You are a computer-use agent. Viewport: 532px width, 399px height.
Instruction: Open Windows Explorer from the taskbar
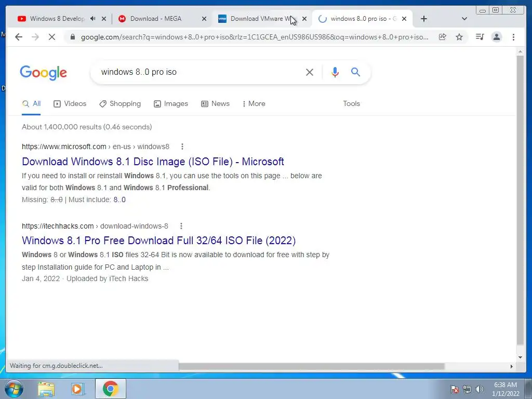tap(46, 389)
